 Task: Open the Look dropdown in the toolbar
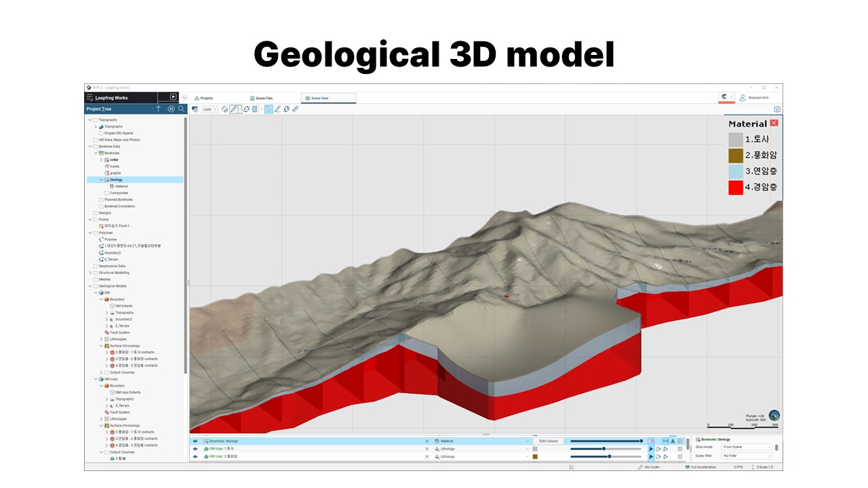tap(210, 109)
